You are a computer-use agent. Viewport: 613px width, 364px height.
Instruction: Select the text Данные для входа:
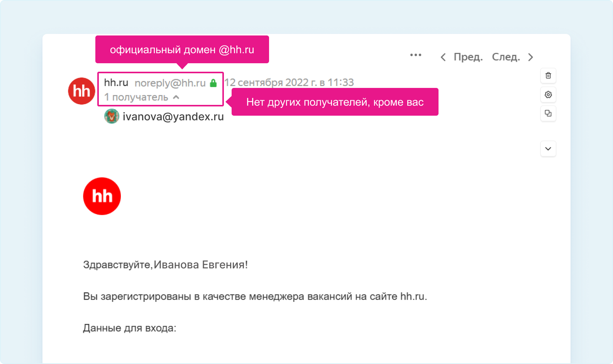[130, 328]
